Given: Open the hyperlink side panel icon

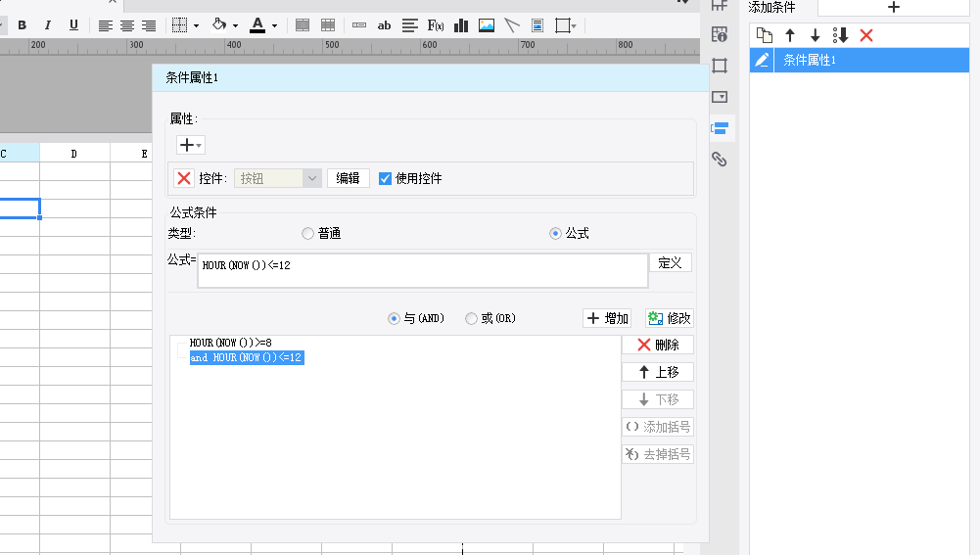Looking at the screenshot, I should 720,160.
